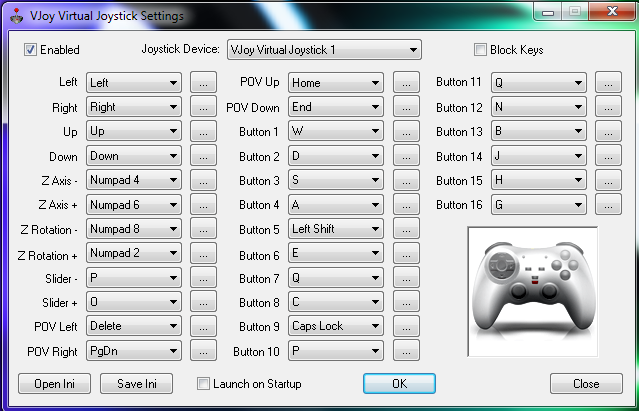Click the ellipsis button next to Left
639x411 pixels.
tap(203, 83)
